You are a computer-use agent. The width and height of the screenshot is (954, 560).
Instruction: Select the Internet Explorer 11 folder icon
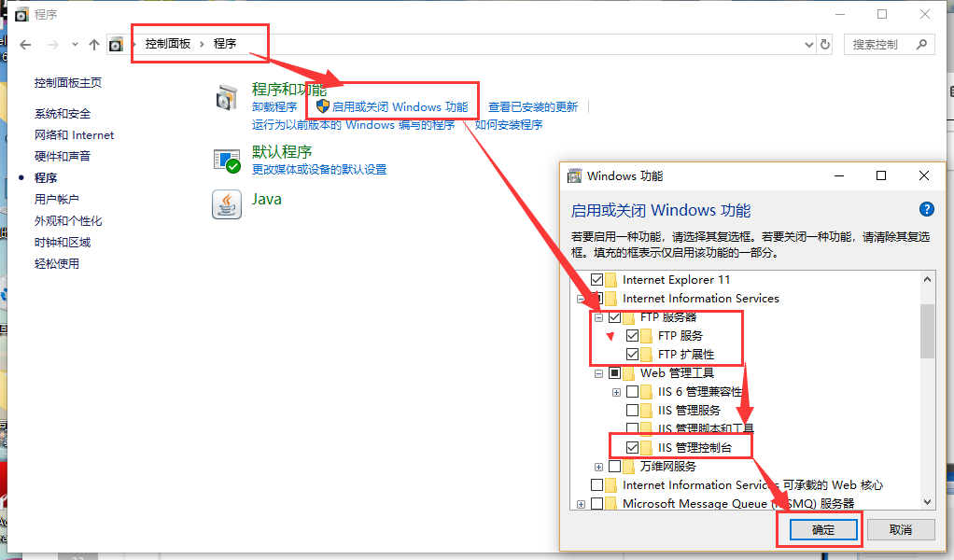610,280
